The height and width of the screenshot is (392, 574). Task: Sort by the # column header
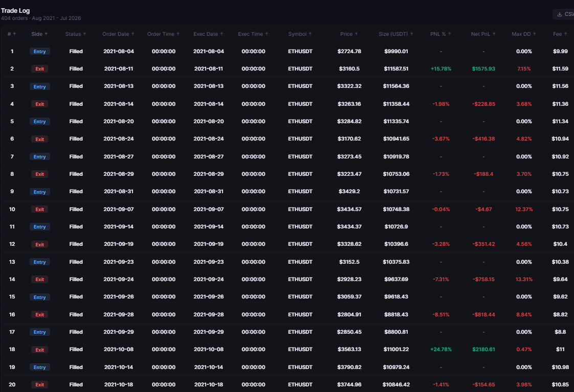click(x=12, y=34)
